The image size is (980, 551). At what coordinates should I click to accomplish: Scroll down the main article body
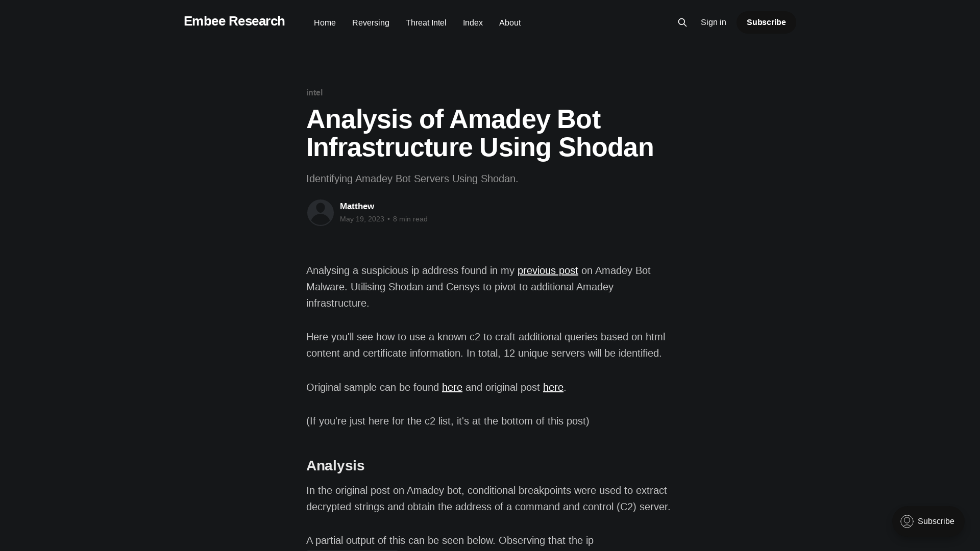click(489, 404)
